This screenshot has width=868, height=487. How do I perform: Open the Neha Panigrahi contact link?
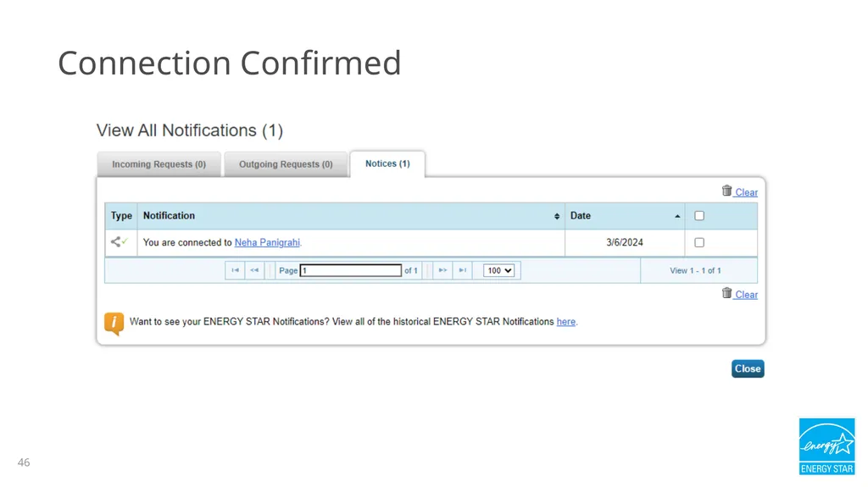pos(267,242)
